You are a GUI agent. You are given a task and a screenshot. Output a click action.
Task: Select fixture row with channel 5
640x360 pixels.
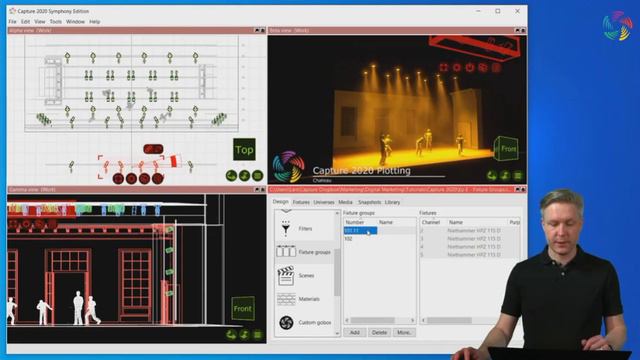(470, 255)
